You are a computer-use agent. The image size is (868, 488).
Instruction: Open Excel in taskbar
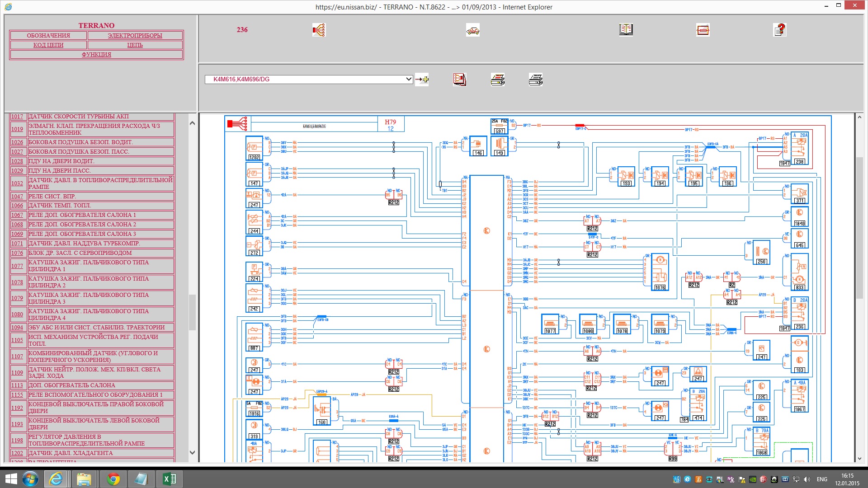170,479
